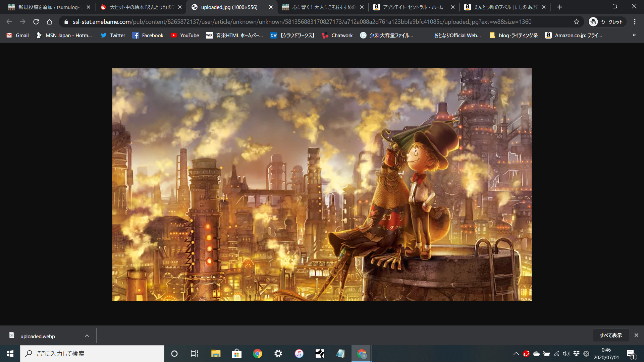The image size is (644, 362).
Task: Open the downloaded uploaded.webp file
Action: click(x=38, y=336)
